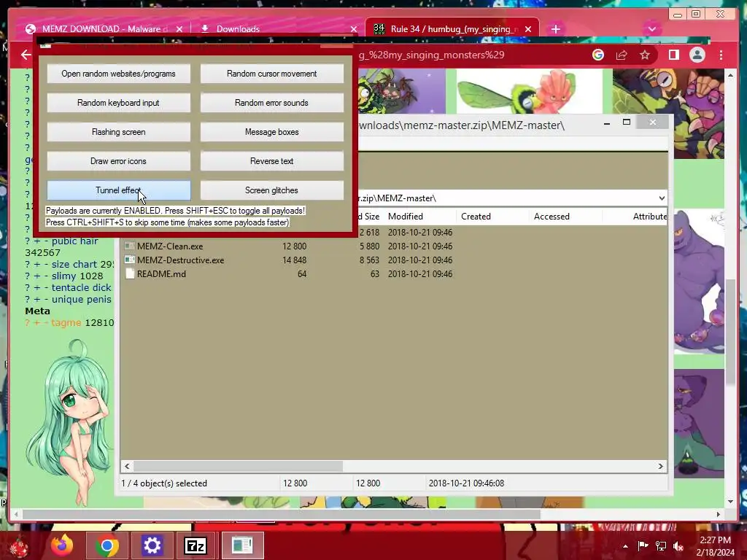
Task: Toggle Flashing screen payload
Action: tap(118, 132)
